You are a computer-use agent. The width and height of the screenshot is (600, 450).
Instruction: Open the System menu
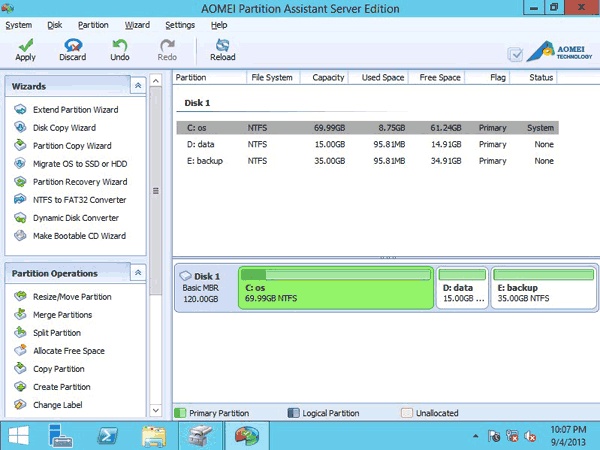click(18, 25)
